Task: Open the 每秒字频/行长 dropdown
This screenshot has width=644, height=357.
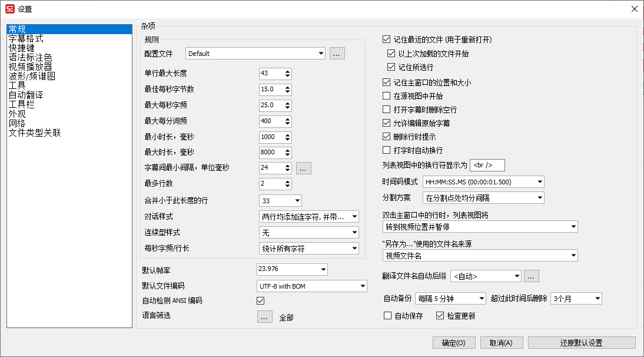Action: pyautogui.click(x=309, y=248)
